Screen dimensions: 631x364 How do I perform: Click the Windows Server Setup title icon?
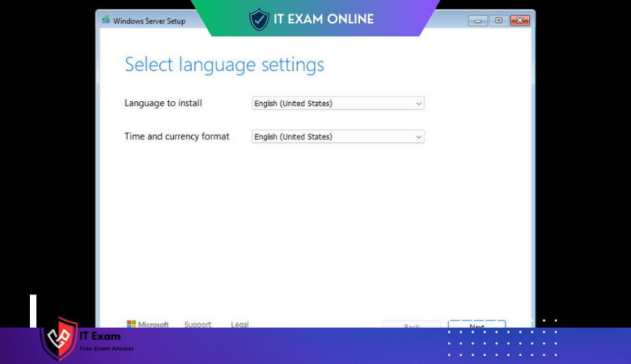click(x=106, y=20)
